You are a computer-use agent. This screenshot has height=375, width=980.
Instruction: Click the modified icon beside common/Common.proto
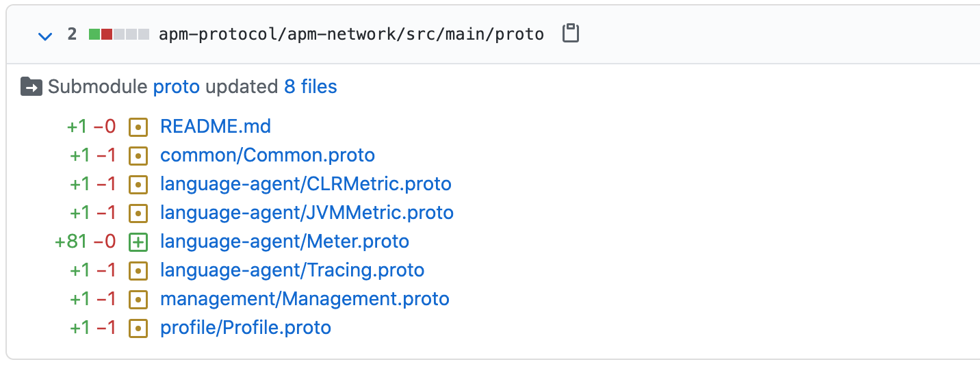coord(138,155)
